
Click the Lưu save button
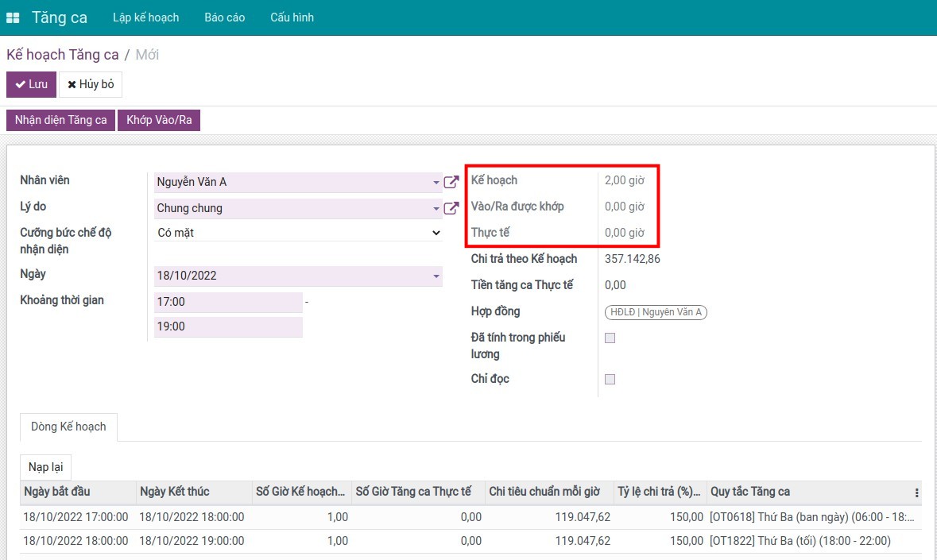coord(31,84)
